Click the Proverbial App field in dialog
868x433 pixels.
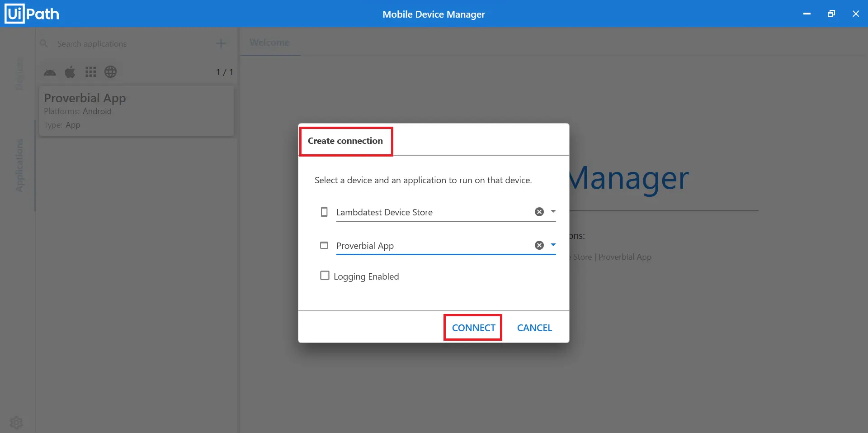pos(432,246)
